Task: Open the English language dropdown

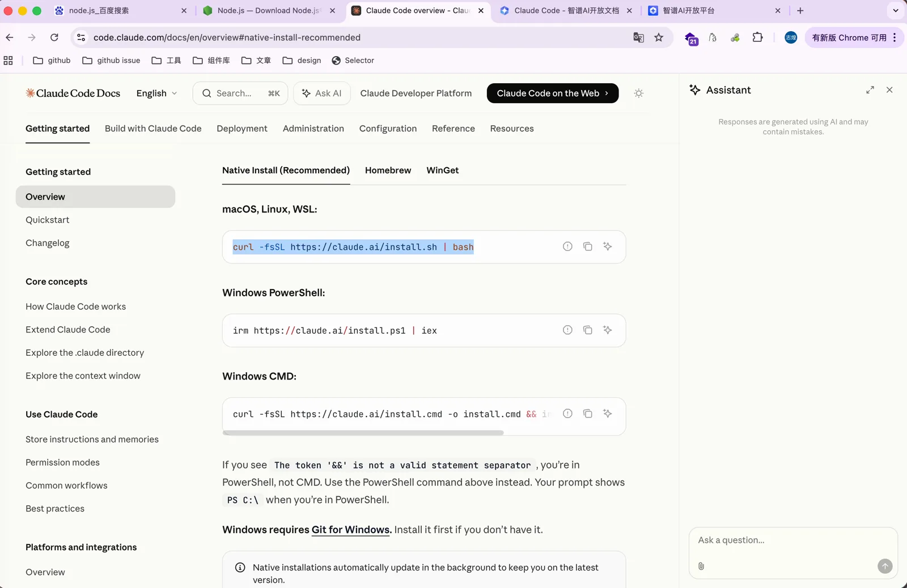Action: [157, 93]
